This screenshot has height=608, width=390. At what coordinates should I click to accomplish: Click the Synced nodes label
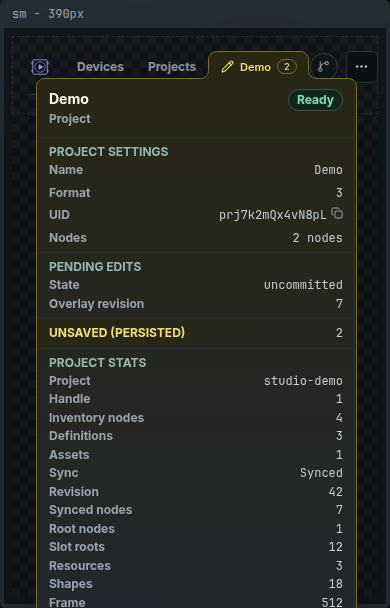coord(90,510)
